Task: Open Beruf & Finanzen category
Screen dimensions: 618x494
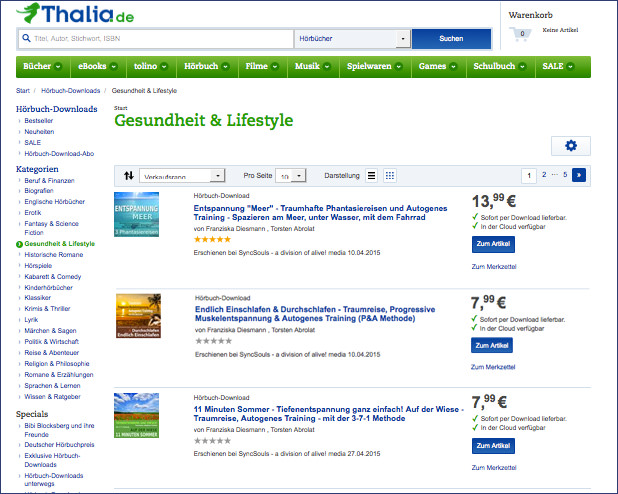Action: coord(49,181)
